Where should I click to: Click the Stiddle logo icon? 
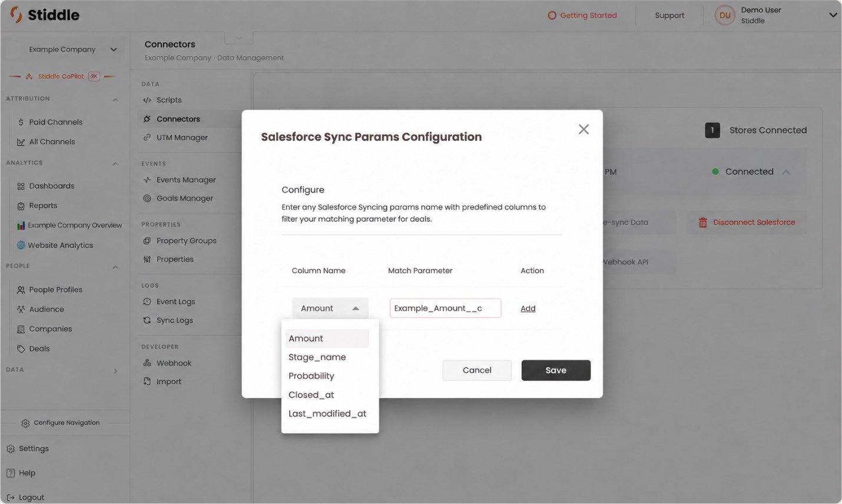tap(16, 15)
